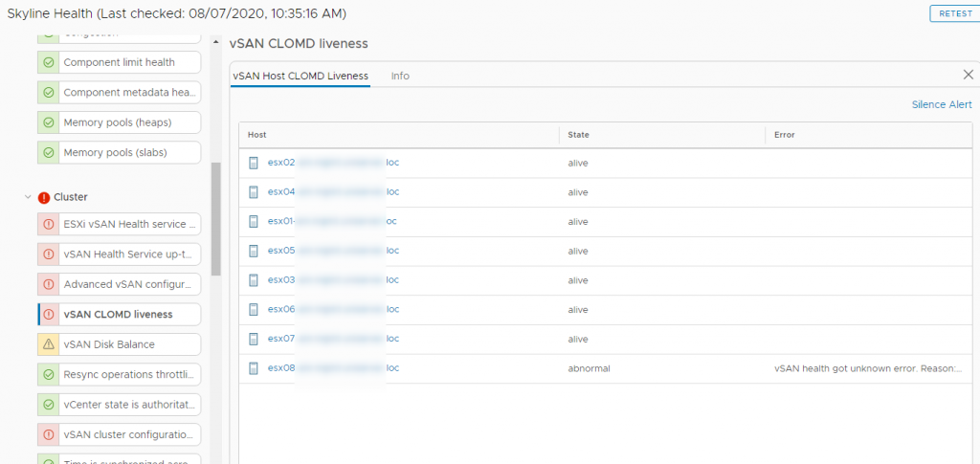Click the error icon for Advanced vSAN configuration
The height and width of the screenshot is (464, 980).
coord(48,284)
